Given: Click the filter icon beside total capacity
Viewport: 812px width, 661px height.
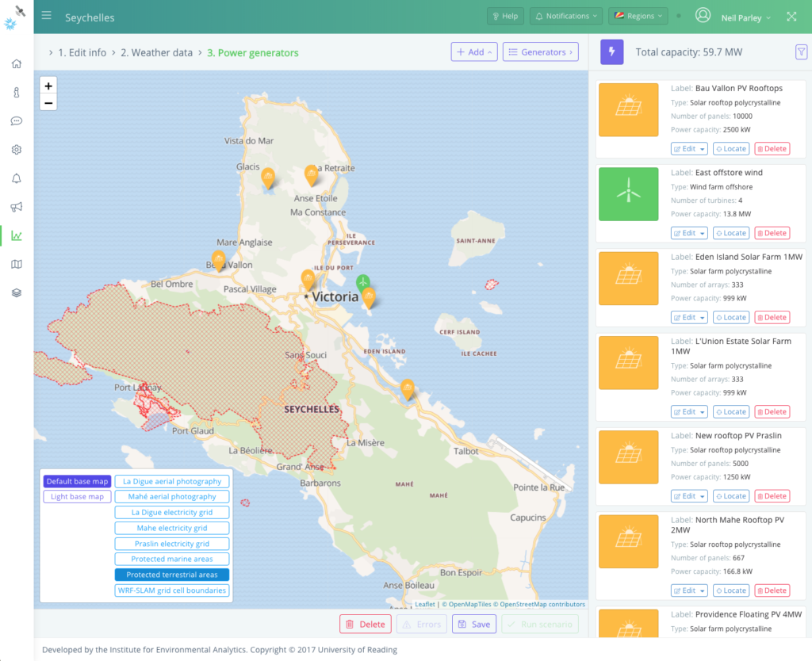Looking at the screenshot, I should (800, 52).
